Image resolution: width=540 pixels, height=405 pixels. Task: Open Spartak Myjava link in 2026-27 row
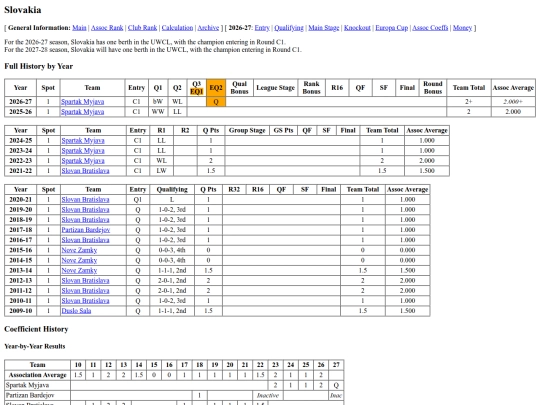click(82, 102)
